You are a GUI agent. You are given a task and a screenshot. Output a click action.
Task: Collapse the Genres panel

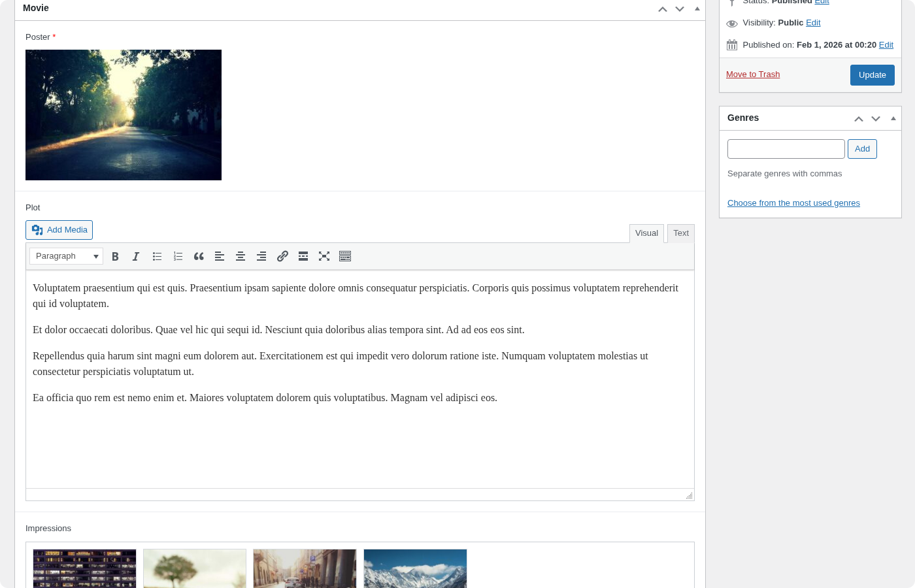click(893, 118)
